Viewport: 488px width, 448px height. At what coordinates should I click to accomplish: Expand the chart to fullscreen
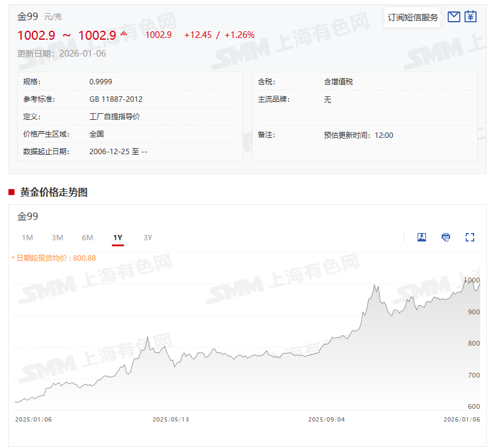(470, 237)
